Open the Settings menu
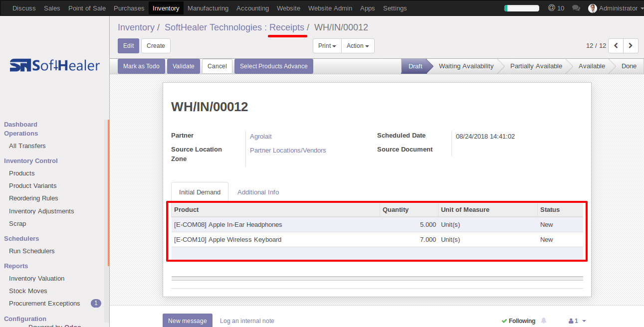This screenshot has width=644, height=327. (395, 8)
